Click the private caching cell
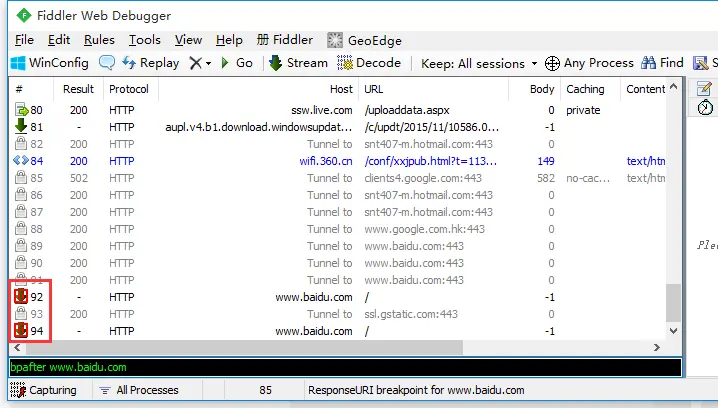This screenshot has height=408, width=718. [x=583, y=110]
